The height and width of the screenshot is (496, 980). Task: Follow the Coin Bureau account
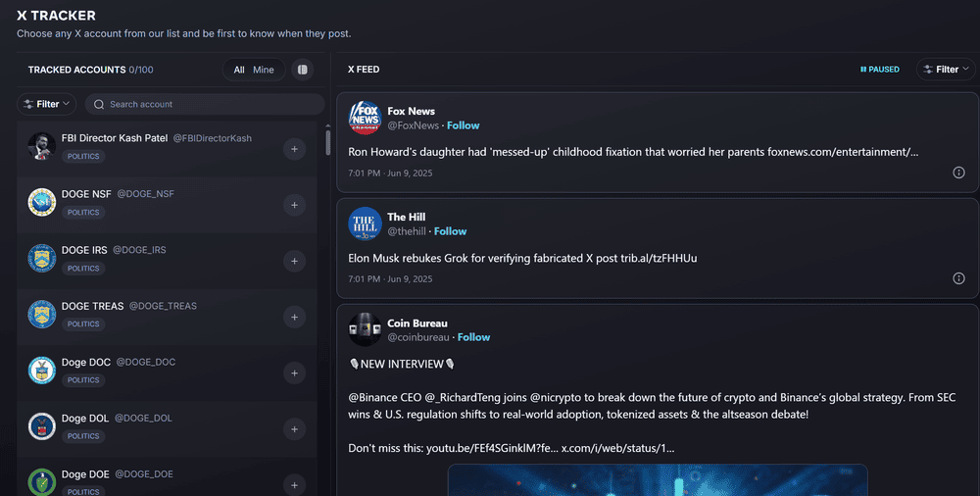pos(473,337)
